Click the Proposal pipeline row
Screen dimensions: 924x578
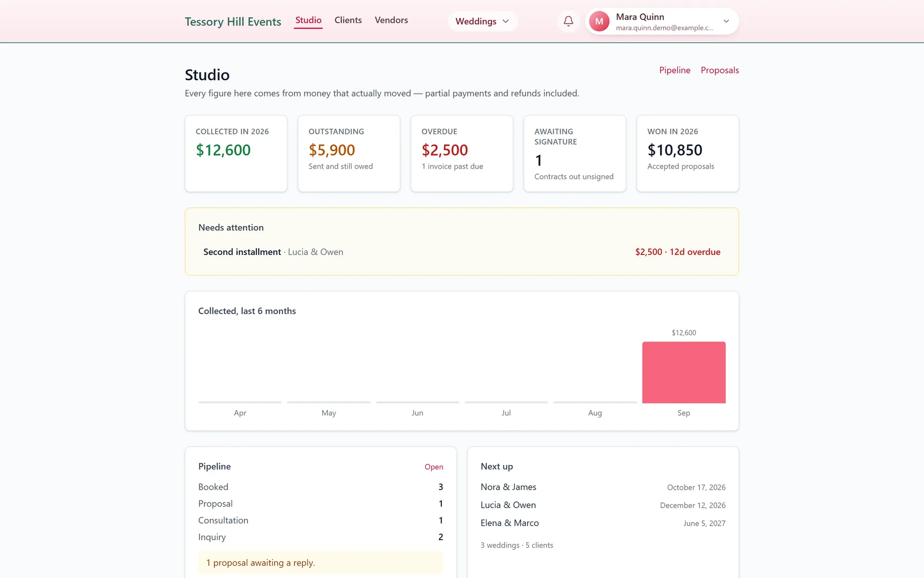tap(321, 504)
